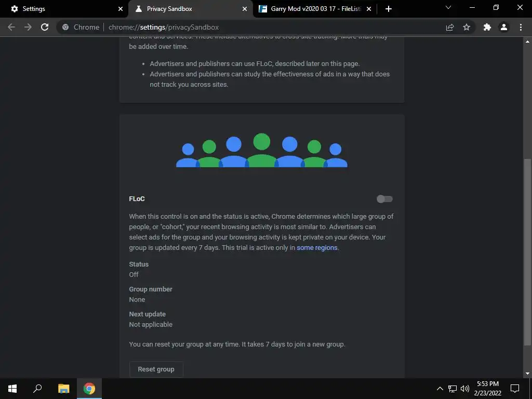Focus the address bar URL
The width and height of the screenshot is (532, 399).
point(164,27)
